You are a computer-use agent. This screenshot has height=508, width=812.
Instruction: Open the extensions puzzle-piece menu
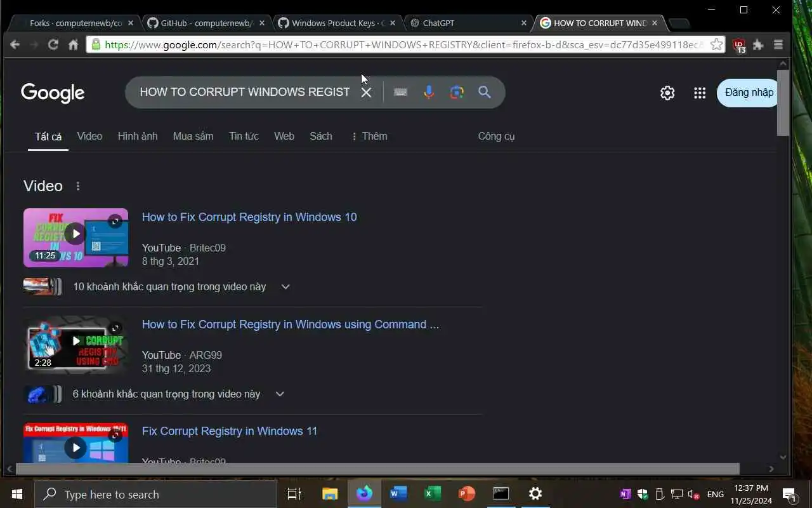[x=758, y=44]
